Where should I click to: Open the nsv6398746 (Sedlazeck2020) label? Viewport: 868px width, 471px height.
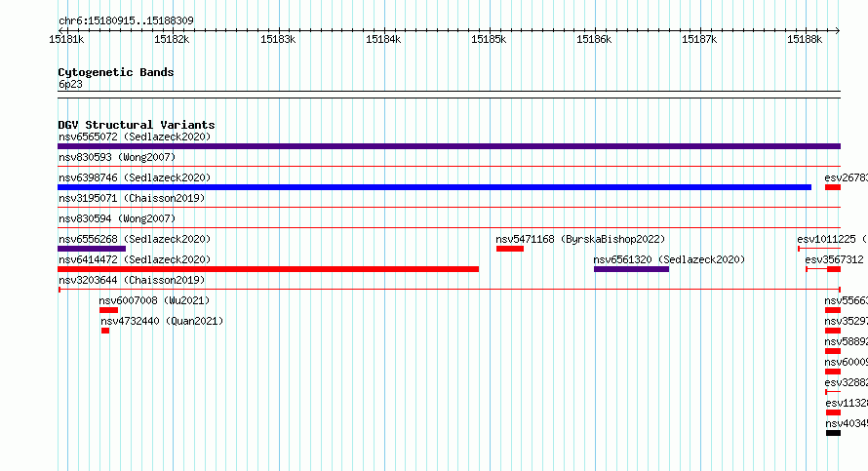(135, 177)
